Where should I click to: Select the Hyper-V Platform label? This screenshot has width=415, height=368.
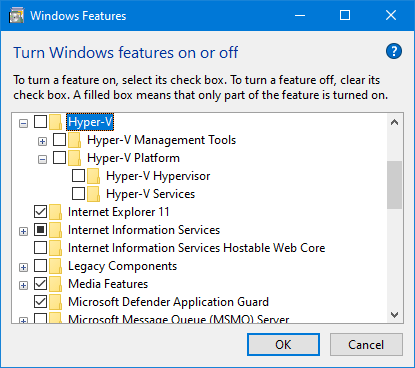pyautogui.click(x=133, y=158)
